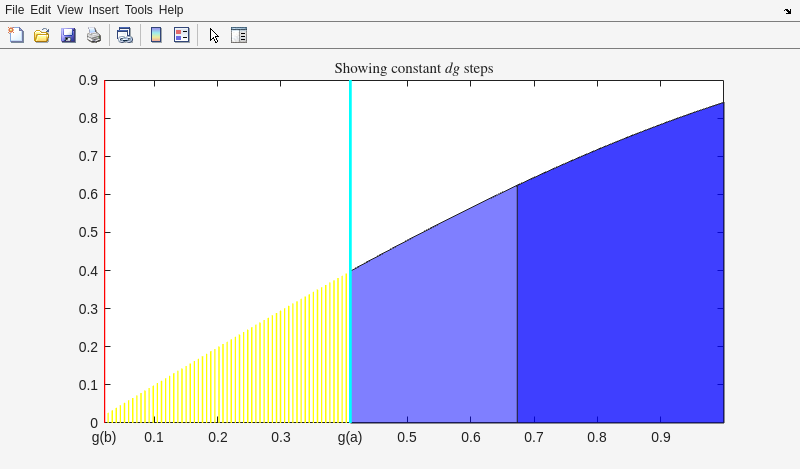Click the cyan vertical line at g(a)
The width and height of the screenshot is (800, 469).
(350, 200)
